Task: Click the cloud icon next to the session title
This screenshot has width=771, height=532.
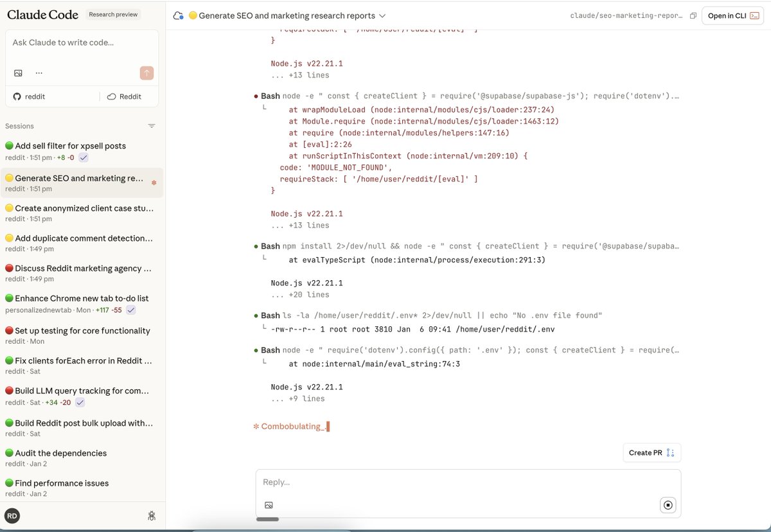Action: (x=179, y=15)
